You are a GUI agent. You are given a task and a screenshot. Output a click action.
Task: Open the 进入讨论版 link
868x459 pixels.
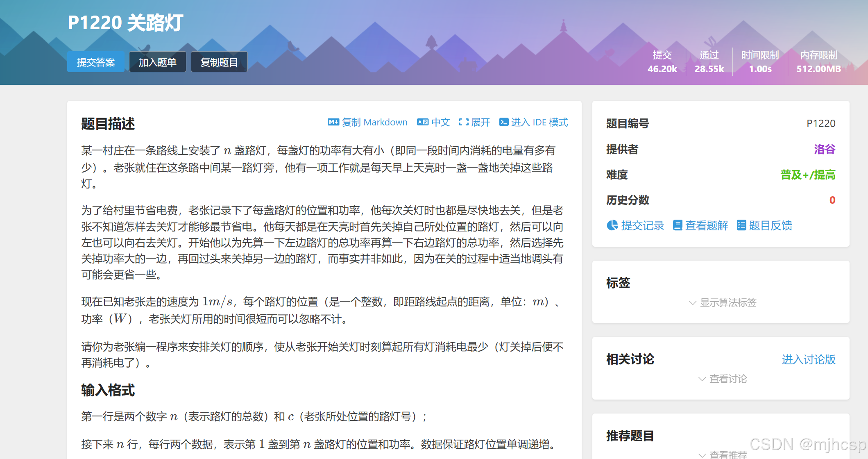click(x=808, y=359)
